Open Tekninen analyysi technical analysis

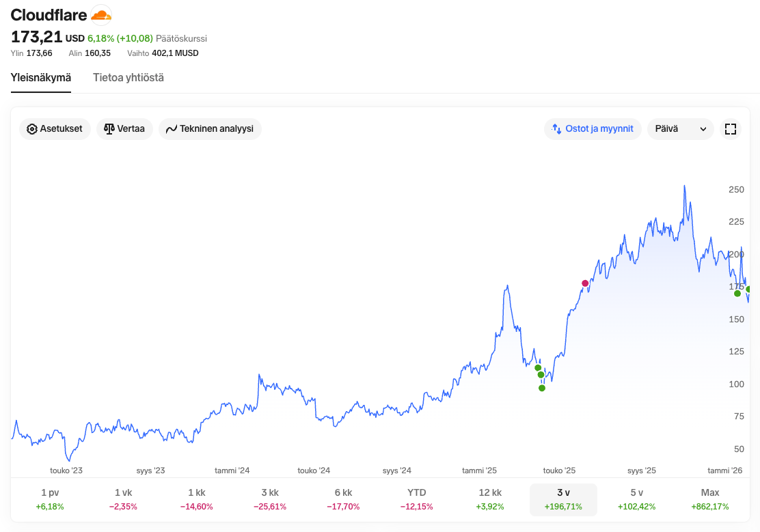coord(210,129)
